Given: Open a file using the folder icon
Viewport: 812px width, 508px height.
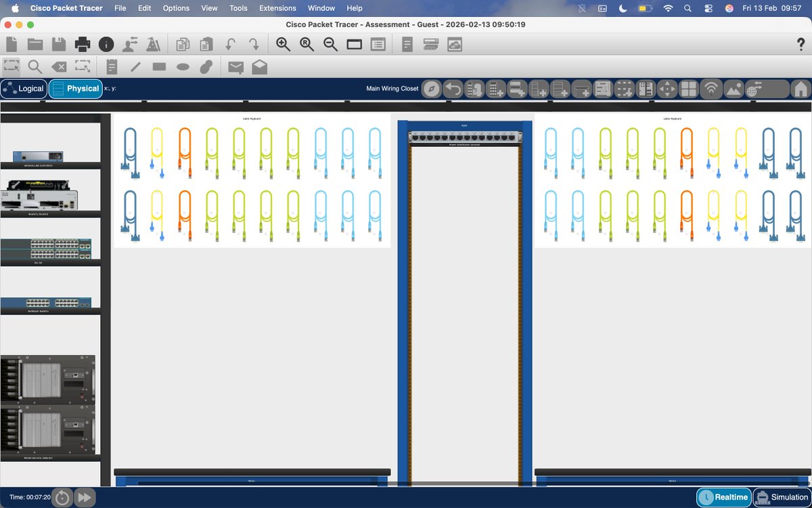Looking at the screenshot, I should (x=35, y=45).
